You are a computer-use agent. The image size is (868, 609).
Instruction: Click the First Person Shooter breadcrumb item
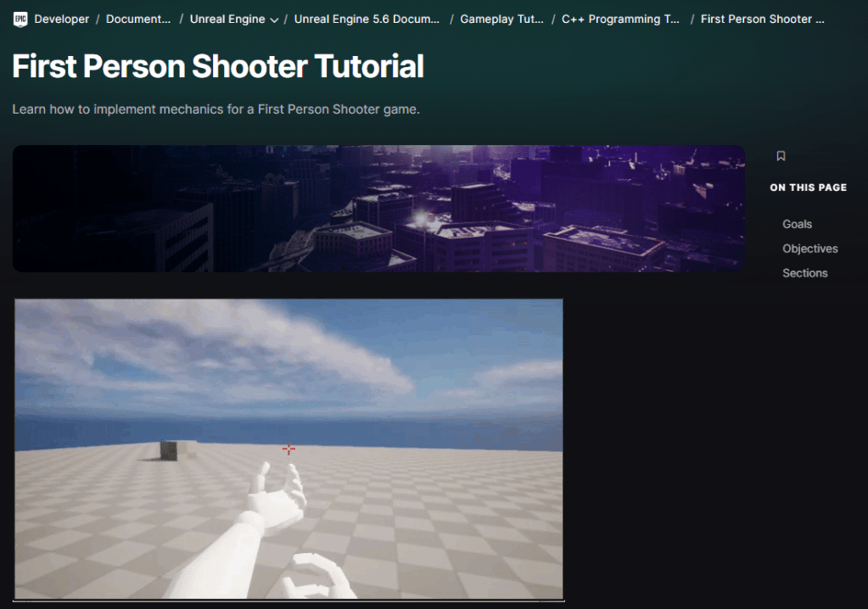762,19
